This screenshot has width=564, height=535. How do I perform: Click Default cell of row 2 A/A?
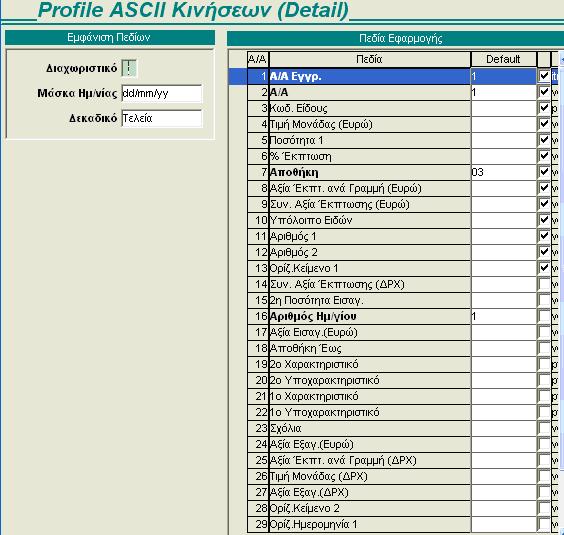click(x=503, y=92)
